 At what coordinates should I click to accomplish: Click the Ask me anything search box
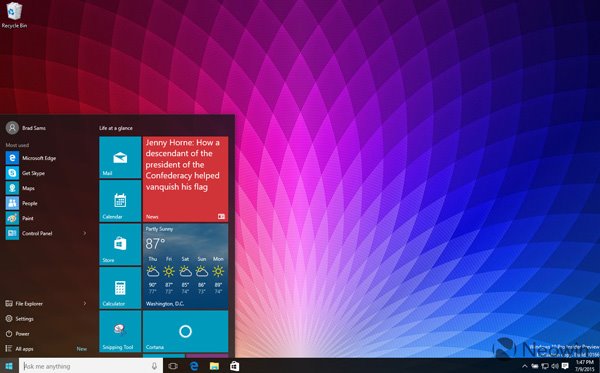click(x=91, y=366)
